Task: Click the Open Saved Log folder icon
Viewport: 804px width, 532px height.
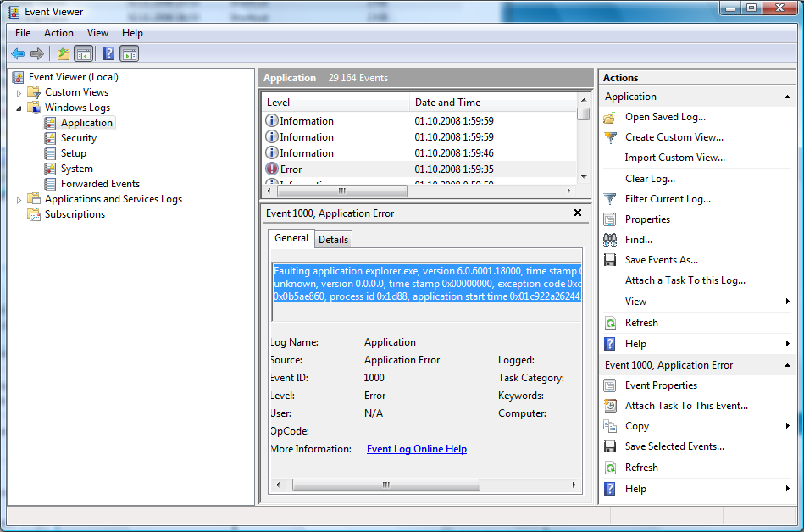Action: (610, 117)
